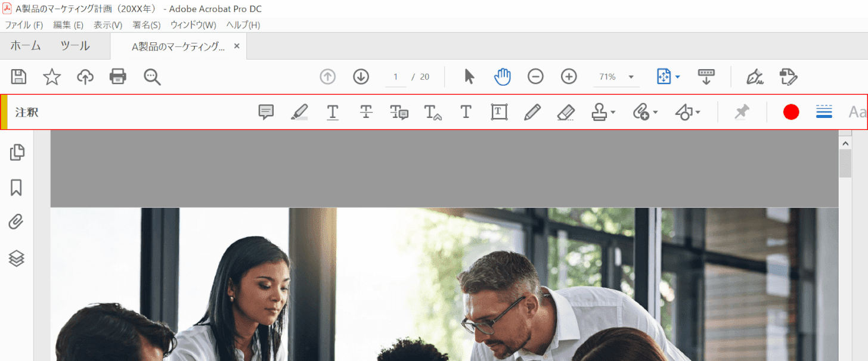Open the attachments paperclip panel

(x=17, y=223)
